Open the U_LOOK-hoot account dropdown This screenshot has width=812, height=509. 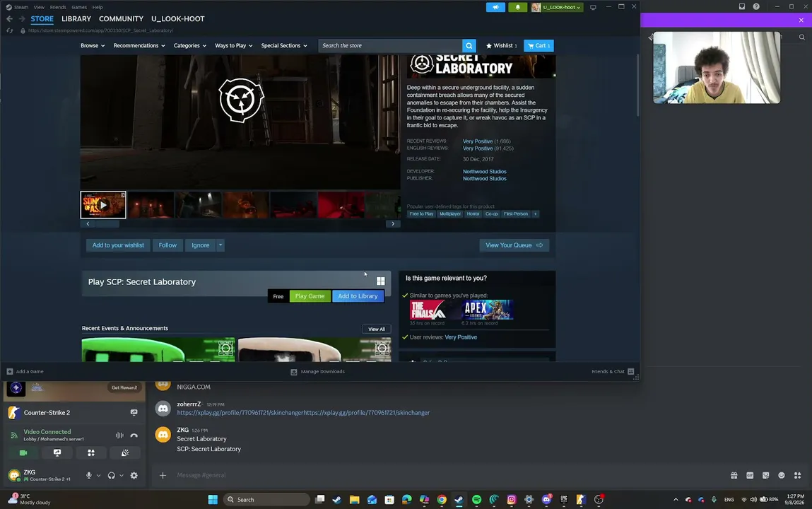click(557, 7)
